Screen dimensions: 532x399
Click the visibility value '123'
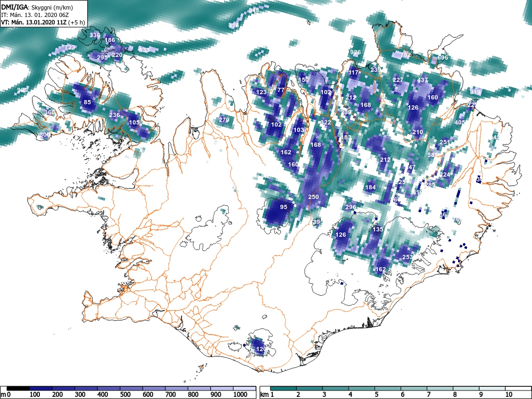261,92
